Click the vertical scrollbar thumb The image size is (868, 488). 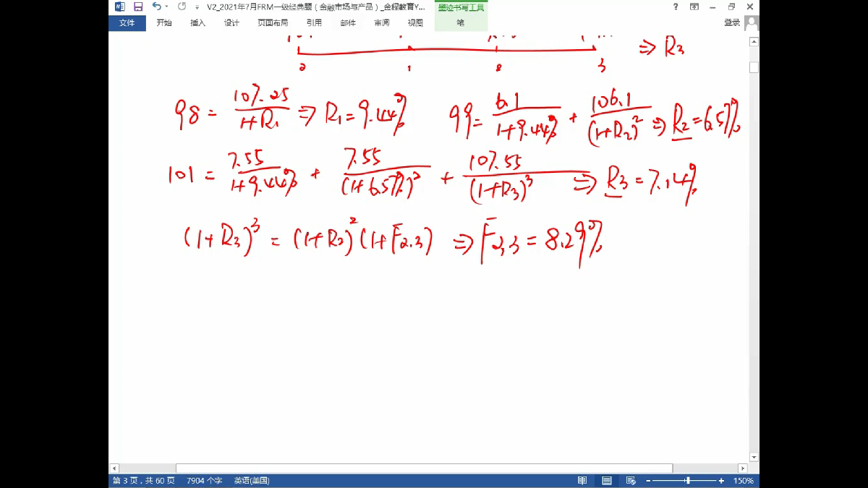(x=754, y=67)
